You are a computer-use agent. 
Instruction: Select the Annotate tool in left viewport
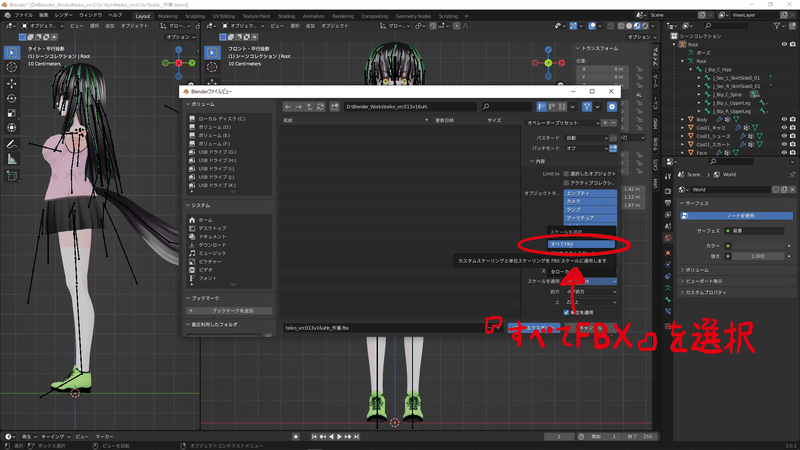tap(12, 145)
